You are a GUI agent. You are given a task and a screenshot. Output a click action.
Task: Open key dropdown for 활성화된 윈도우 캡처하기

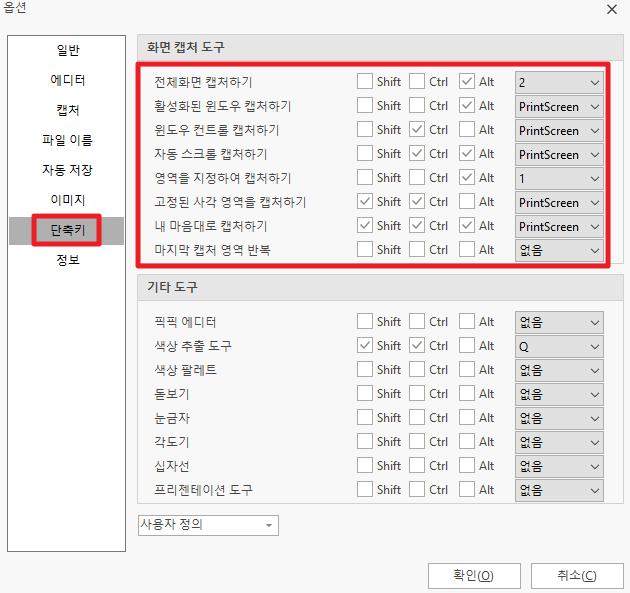[x=559, y=106]
